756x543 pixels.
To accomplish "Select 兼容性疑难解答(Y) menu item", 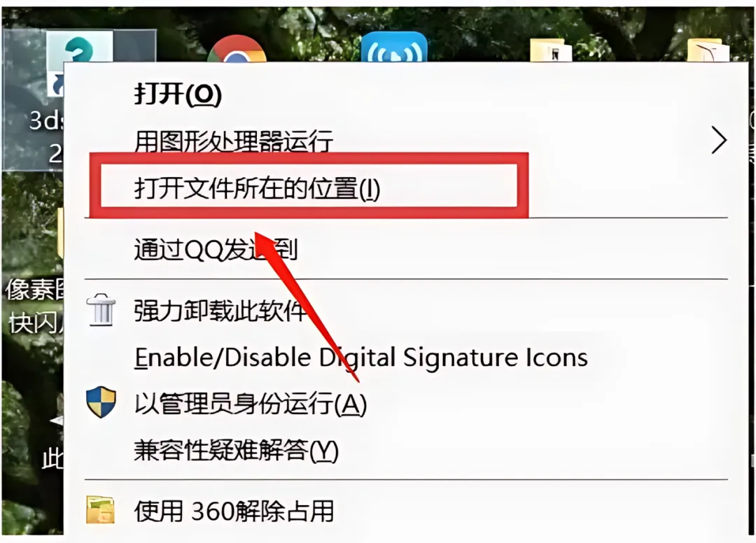I will 236,451.
